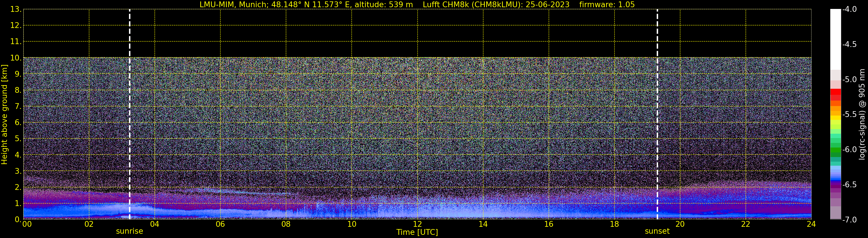The width and height of the screenshot is (868, 238).
Task: Click the time axis tick label 18
Action: [614, 224]
